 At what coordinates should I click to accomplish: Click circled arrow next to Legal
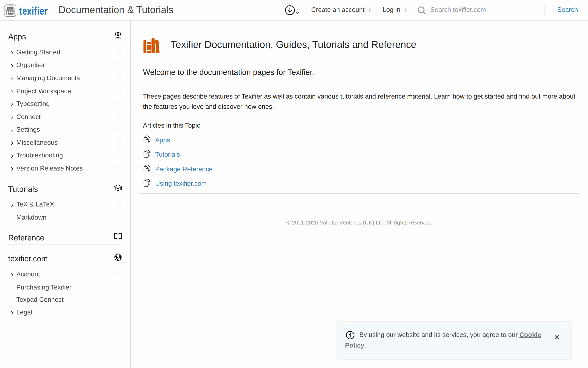[118, 311]
